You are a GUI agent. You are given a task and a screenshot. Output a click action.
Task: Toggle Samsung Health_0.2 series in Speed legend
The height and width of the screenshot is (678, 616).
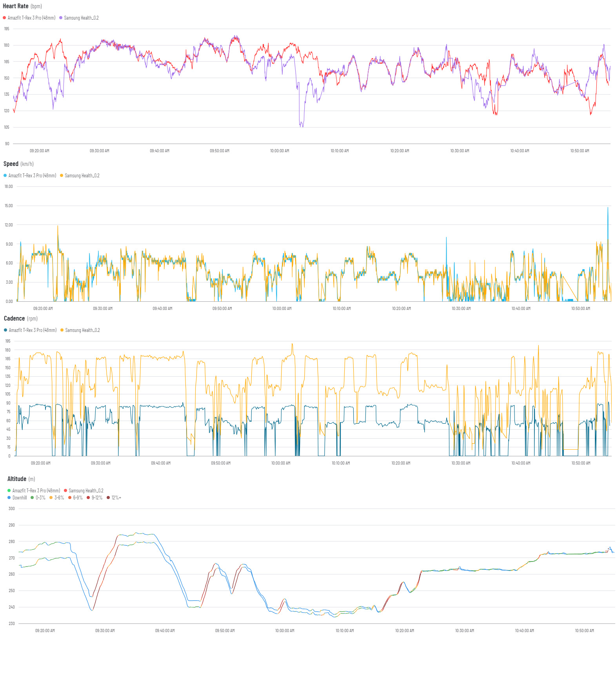80,176
